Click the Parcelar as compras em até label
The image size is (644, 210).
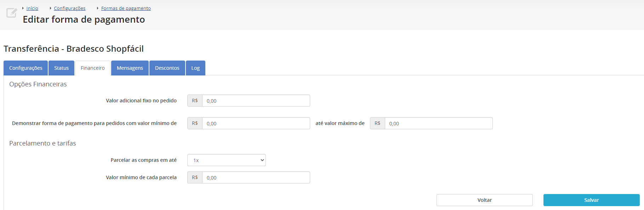pos(144,160)
